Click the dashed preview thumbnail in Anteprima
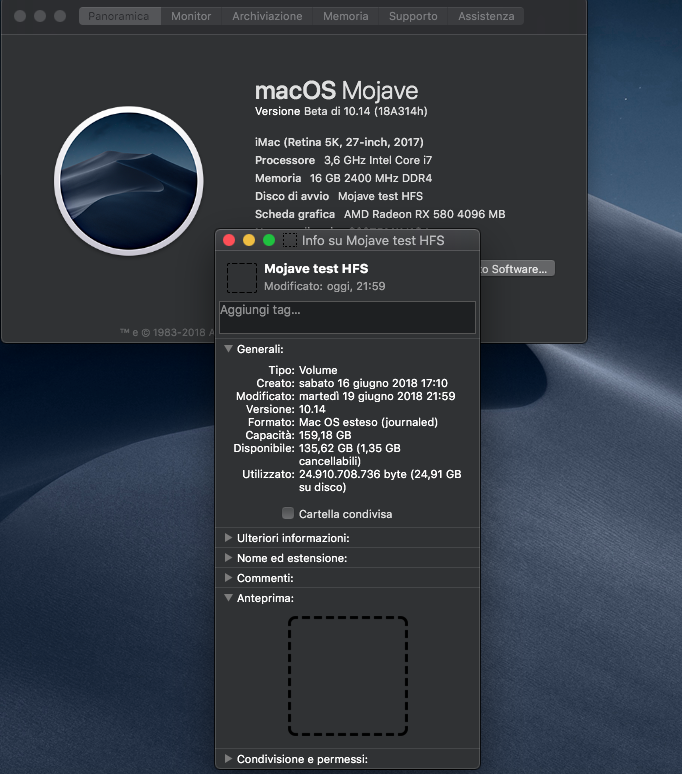Image resolution: width=682 pixels, height=774 pixels. (348, 676)
